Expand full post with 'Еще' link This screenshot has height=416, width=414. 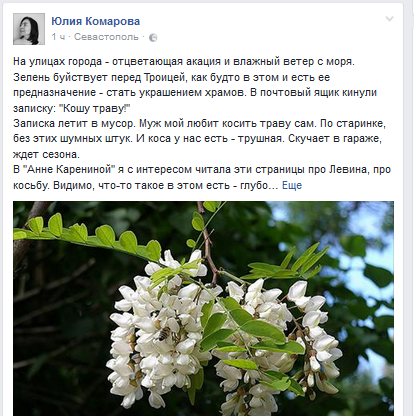(x=292, y=185)
